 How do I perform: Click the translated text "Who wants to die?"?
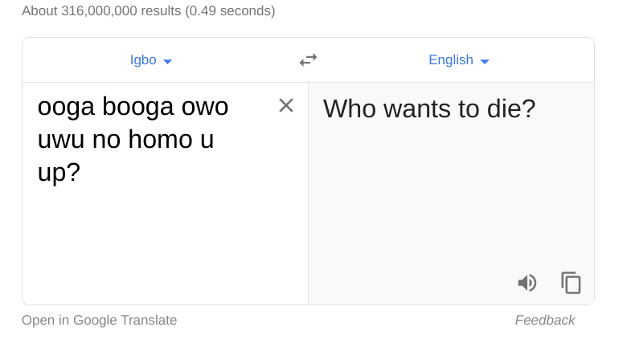pos(428,108)
